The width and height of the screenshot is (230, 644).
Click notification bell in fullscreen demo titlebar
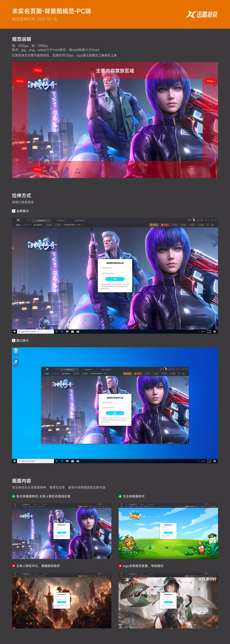click(189, 220)
